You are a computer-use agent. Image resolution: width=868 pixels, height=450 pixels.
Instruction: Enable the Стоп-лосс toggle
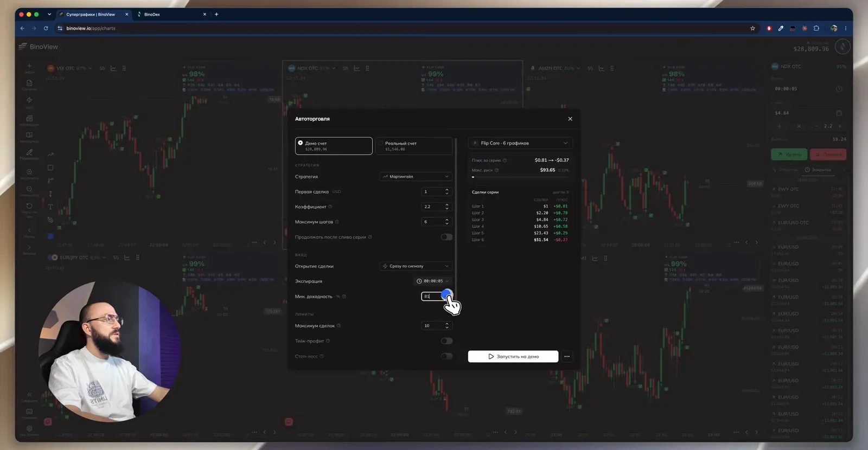pyautogui.click(x=446, y=356)
